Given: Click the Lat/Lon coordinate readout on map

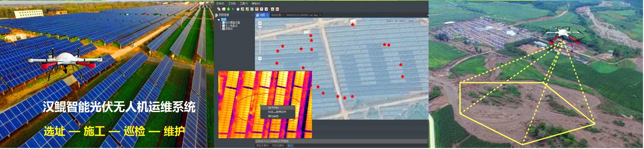Looking at the screenshot, I should click(407, 21).
